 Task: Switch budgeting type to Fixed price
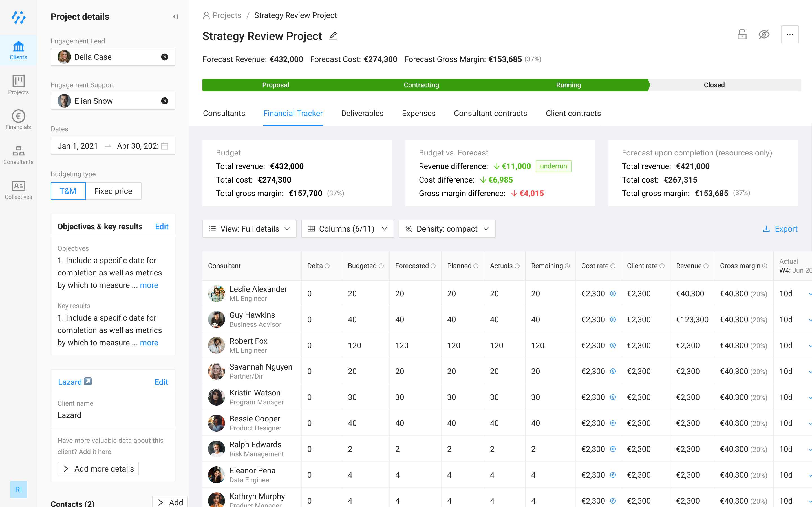[x=113, y=191]
